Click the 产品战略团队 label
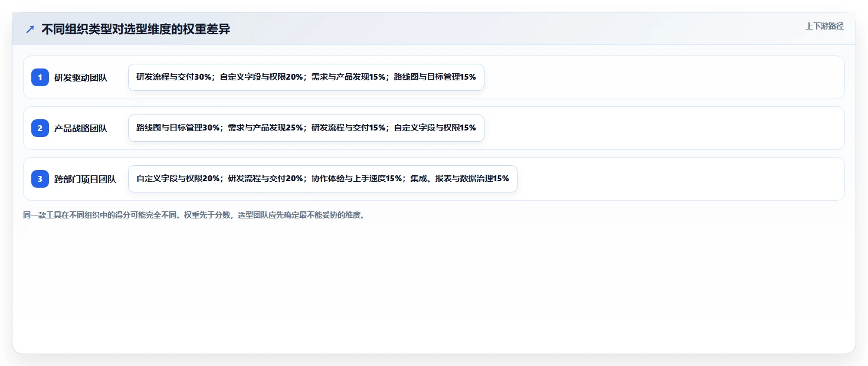The image size is (868, 366). coord(81,128)
